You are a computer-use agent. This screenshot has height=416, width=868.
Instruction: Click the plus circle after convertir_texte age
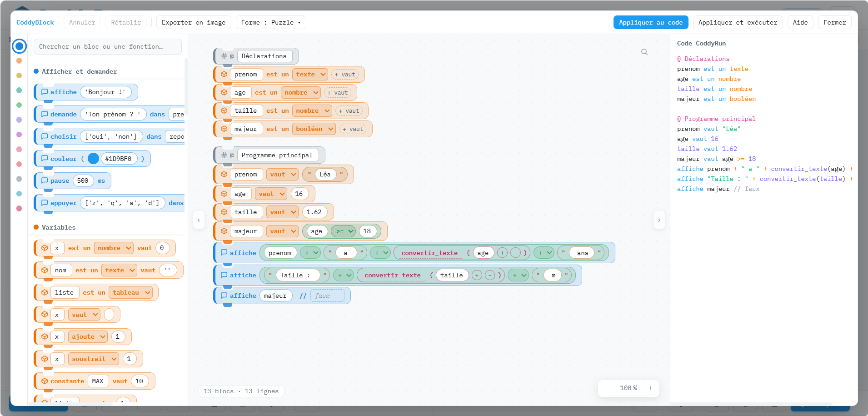coord(502,253)
